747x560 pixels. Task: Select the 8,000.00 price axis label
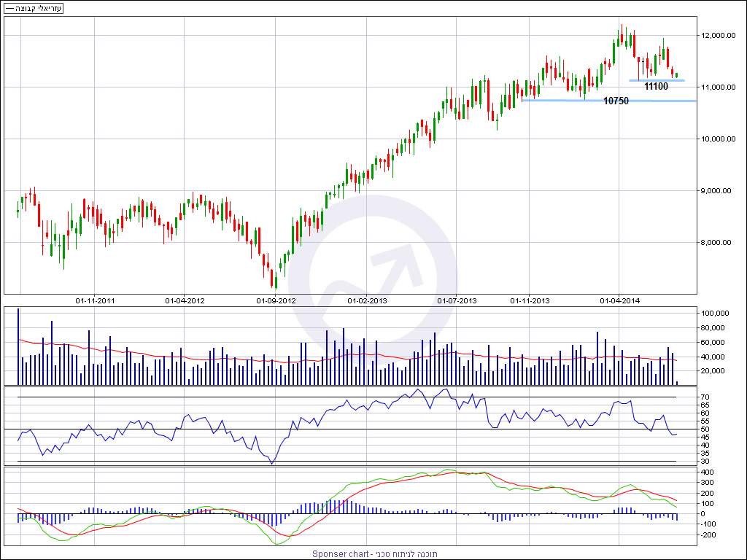(x=716, y=242)
